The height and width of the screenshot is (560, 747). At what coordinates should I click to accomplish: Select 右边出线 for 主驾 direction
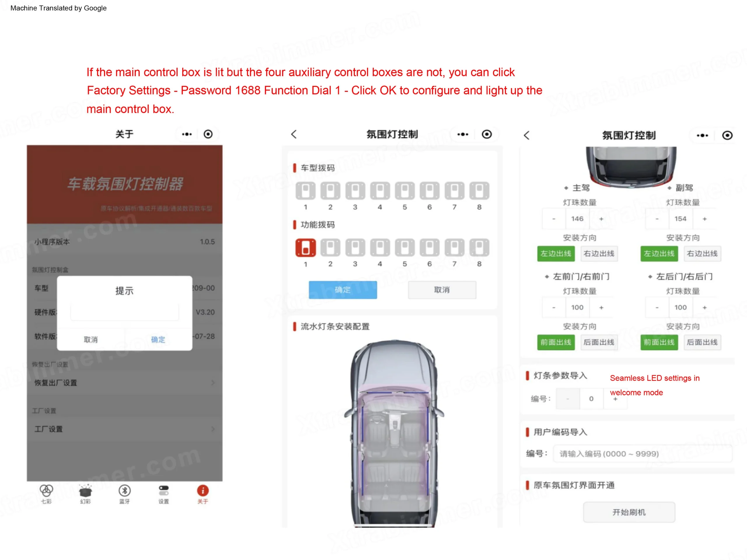599,254
